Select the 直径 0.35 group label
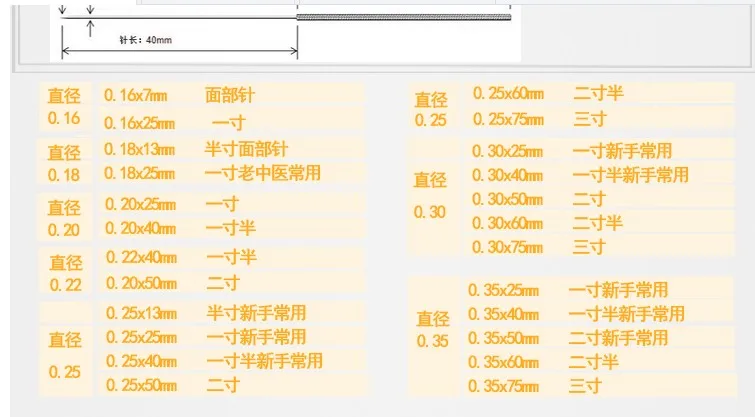 [x=432, y=330]
